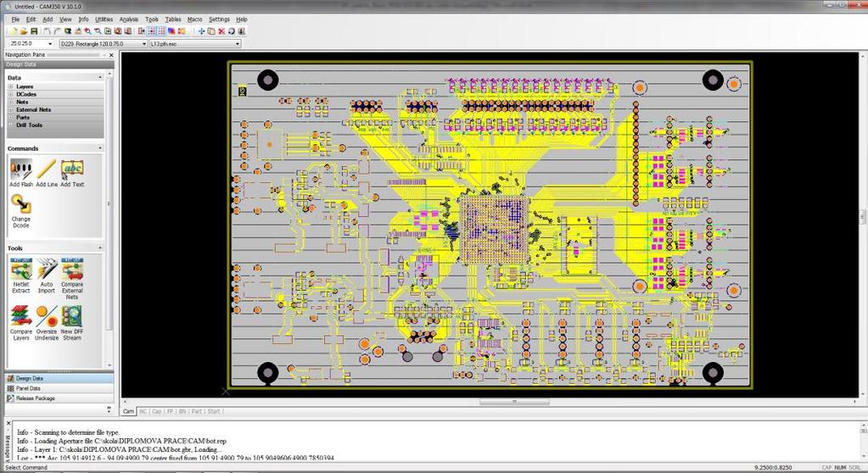Expand the Parts tree node
Viewport: 868px width, 473px height.
pos(10,118)
